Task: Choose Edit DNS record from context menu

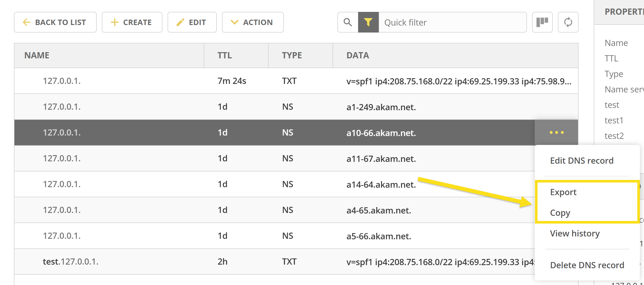Action: pyautogui.click(x=582, y=161)
